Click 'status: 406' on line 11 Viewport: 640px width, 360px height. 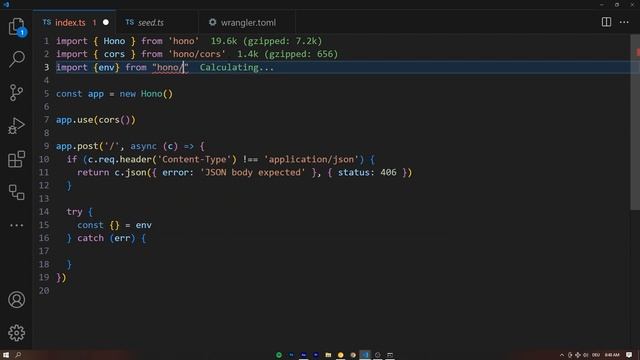(x=367, y=172)
